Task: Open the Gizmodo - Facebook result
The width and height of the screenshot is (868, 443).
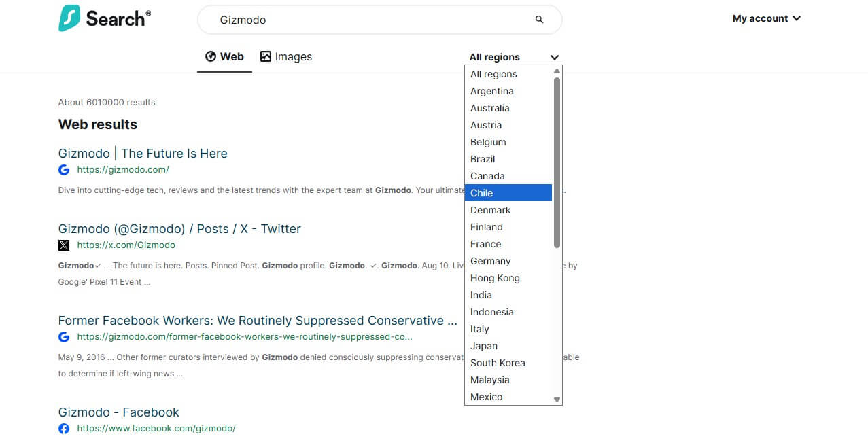Action: point(119,412)
